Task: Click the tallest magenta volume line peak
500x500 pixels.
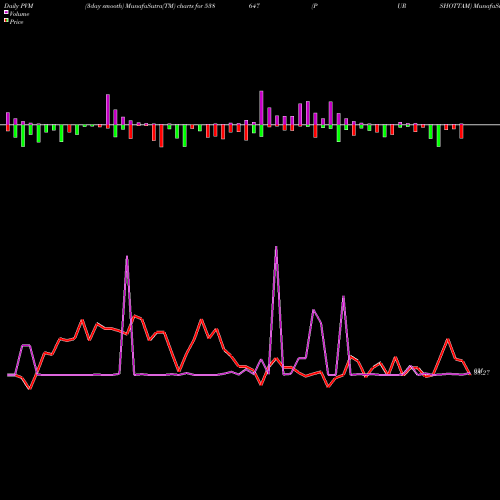Action: (x=276, y=247)
